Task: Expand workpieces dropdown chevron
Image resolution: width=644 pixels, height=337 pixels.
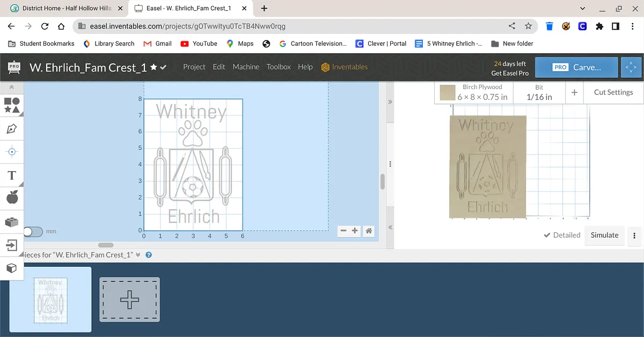Action: (138, 255)
